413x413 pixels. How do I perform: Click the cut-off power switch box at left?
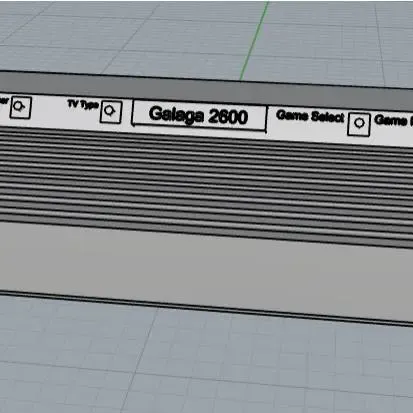point(21,107)
